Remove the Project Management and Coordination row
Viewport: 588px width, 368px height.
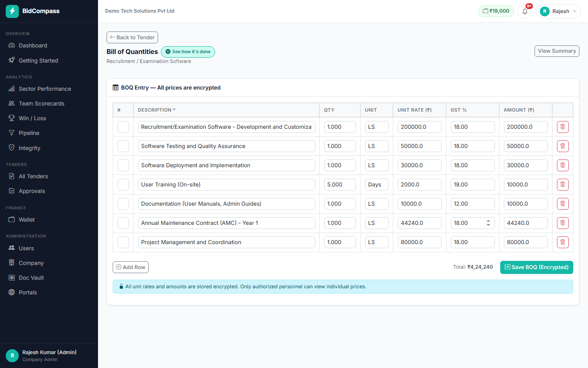pos(563,242)
